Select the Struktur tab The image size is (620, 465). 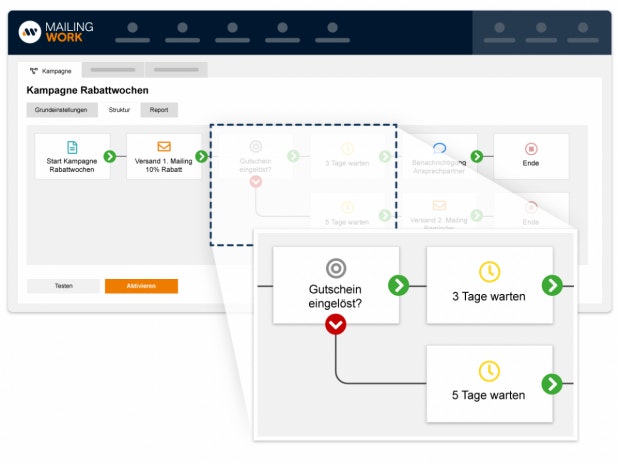coord(119,110)
